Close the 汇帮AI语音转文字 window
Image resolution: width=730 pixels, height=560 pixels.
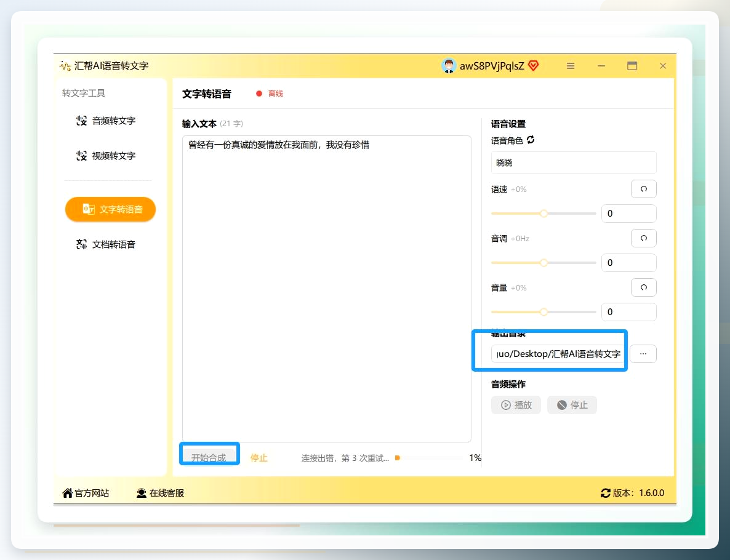pos(662,66)
